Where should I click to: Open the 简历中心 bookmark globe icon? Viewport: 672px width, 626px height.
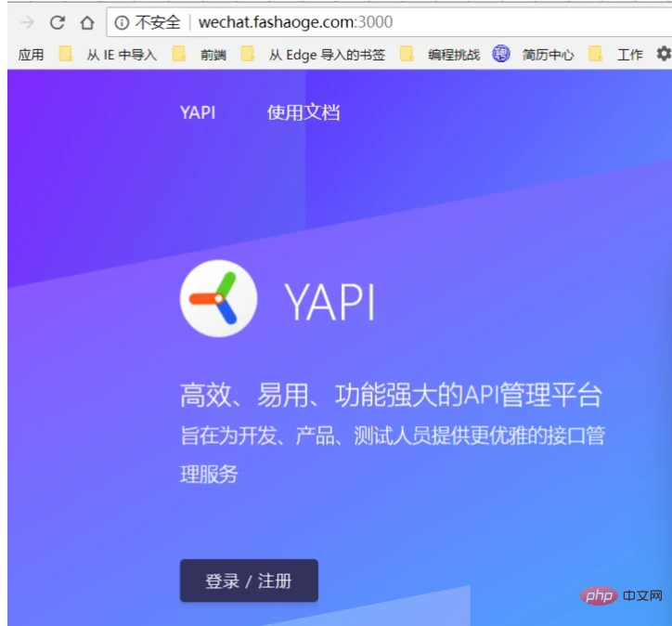click(500, 54)
